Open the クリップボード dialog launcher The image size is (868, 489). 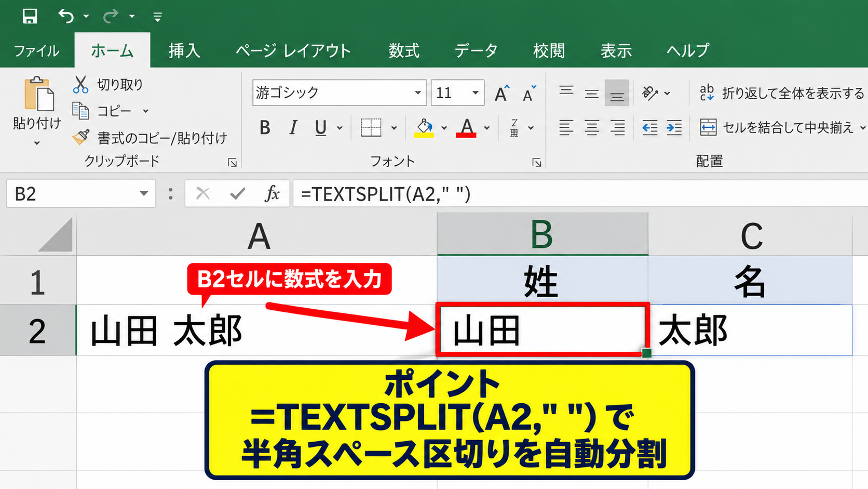pos(232,163)
